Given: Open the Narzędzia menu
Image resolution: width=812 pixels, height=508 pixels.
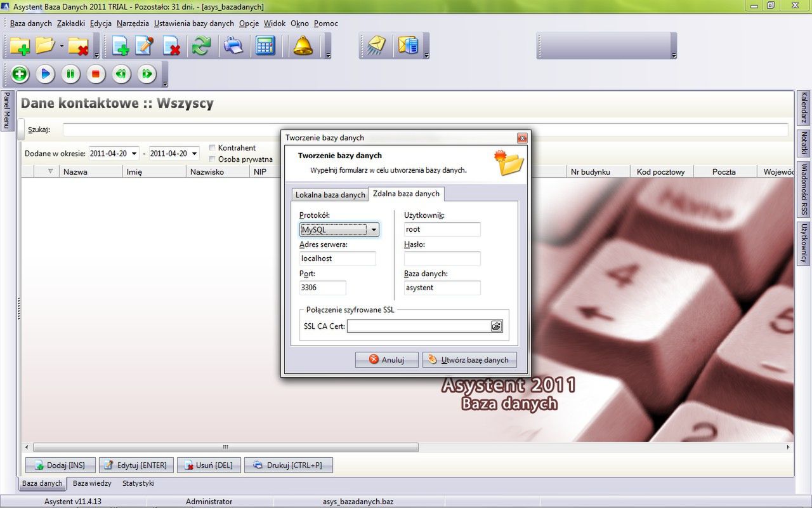Looking at the screenshot, I should pyautogui.click(x=133, y=23).
